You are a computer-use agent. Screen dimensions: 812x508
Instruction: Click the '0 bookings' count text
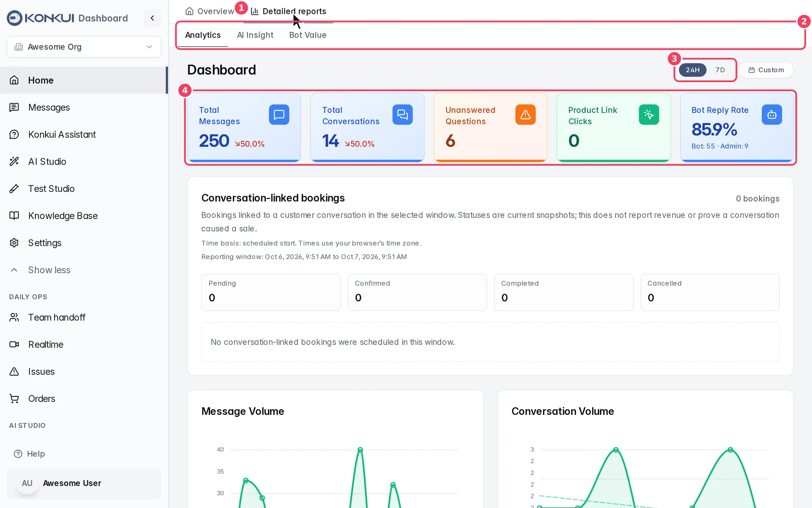pos(758,199)
